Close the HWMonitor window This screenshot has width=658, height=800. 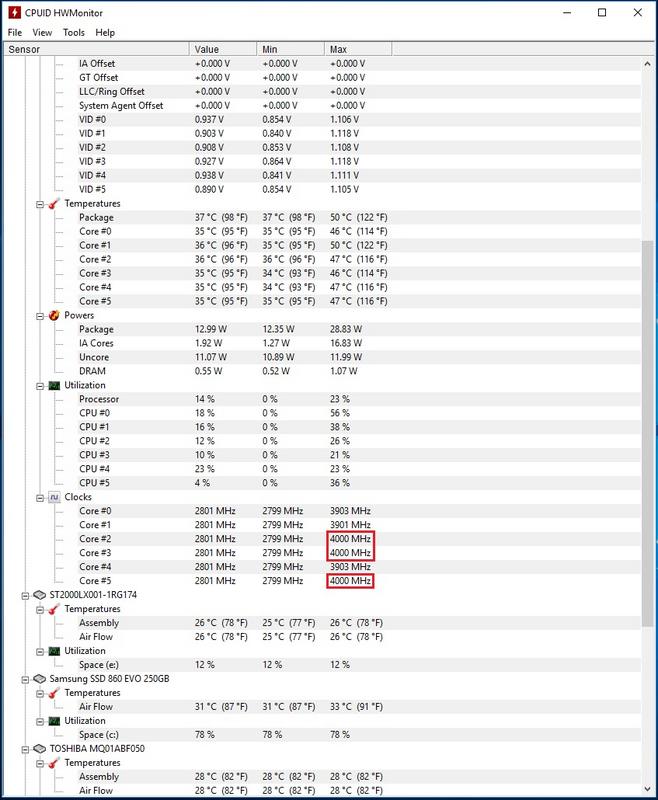click(638, 13)
